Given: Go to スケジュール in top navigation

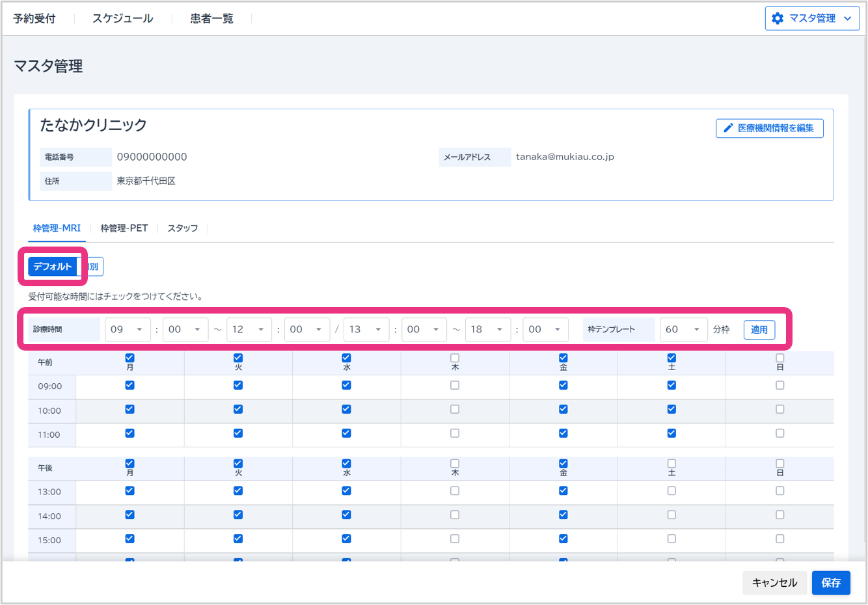Looking at the screenshot, I should click(x=122, y=19).
